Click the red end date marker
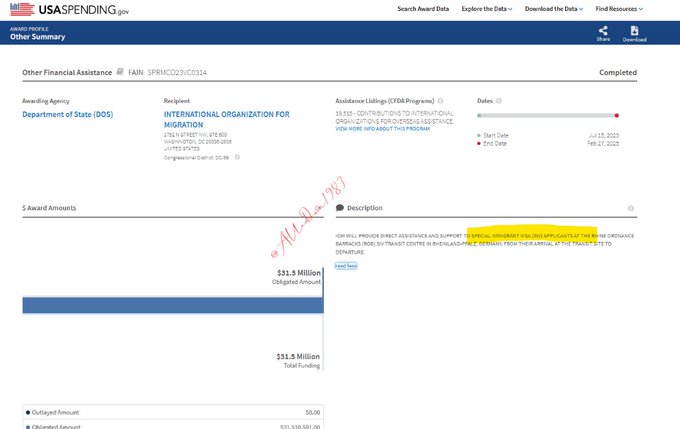Image resolution: width=680 pixels, height=429 pixels. [617, 115]
